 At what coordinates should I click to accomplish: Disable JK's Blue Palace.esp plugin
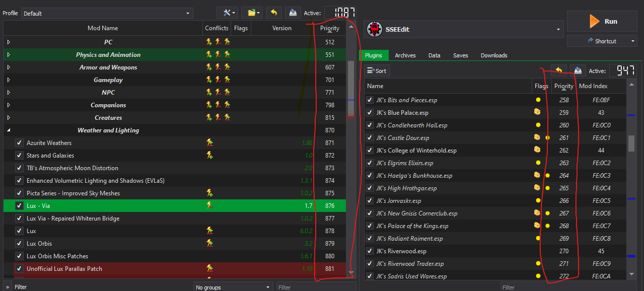[x=370, y=113]
